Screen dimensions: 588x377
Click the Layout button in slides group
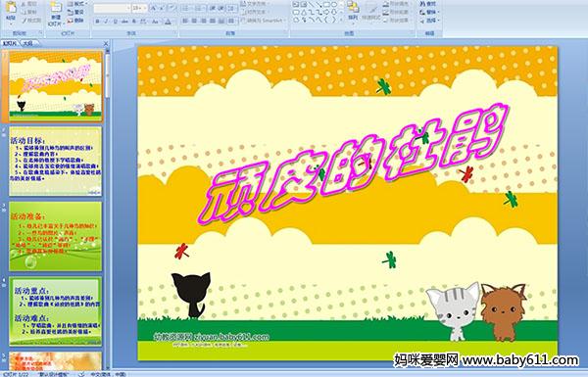(76, 4)
